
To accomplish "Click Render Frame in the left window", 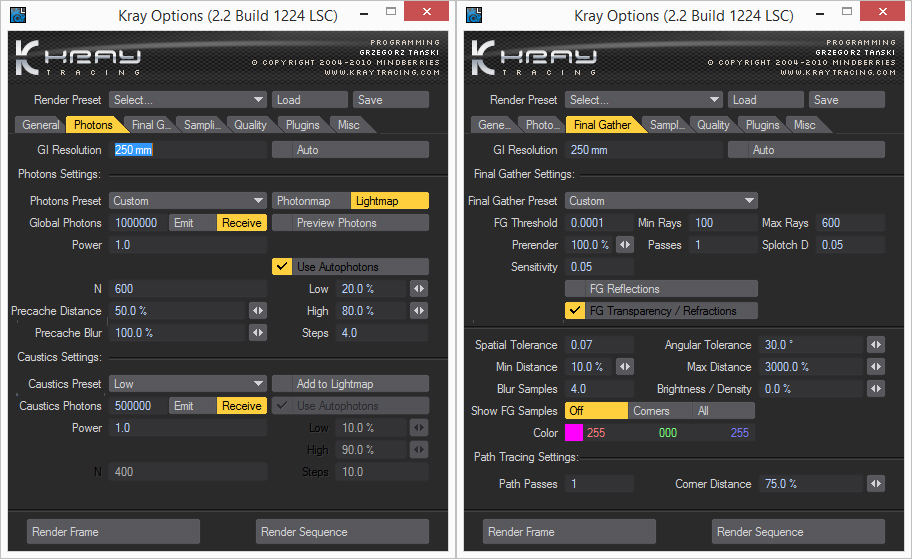I will [113, 532].
